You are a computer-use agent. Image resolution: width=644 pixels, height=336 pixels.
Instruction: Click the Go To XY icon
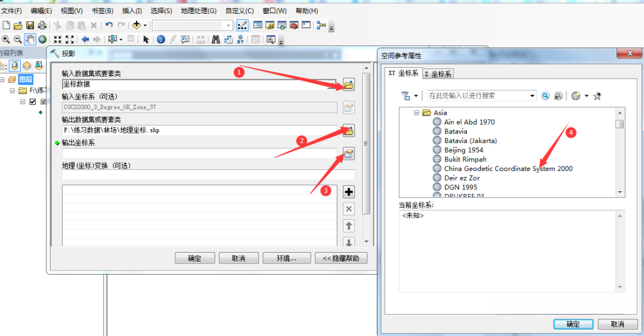point(240,39)
